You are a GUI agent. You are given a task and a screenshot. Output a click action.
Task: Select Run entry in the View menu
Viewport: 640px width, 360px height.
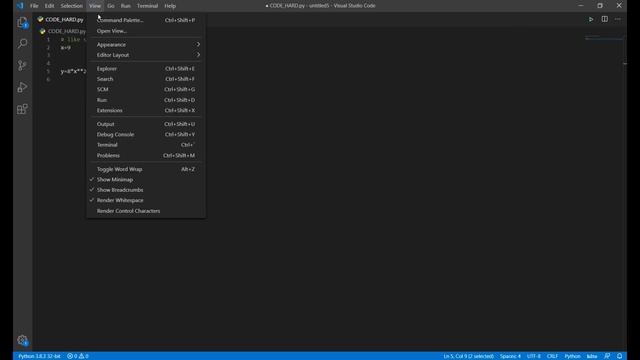pos(146,100)
